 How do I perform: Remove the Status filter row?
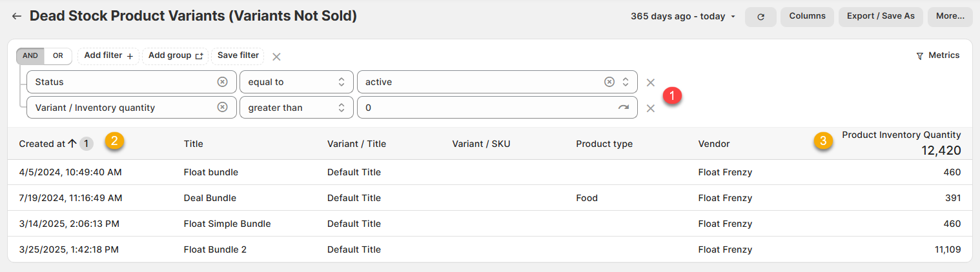pyautogui.click(x=651, y=83)
